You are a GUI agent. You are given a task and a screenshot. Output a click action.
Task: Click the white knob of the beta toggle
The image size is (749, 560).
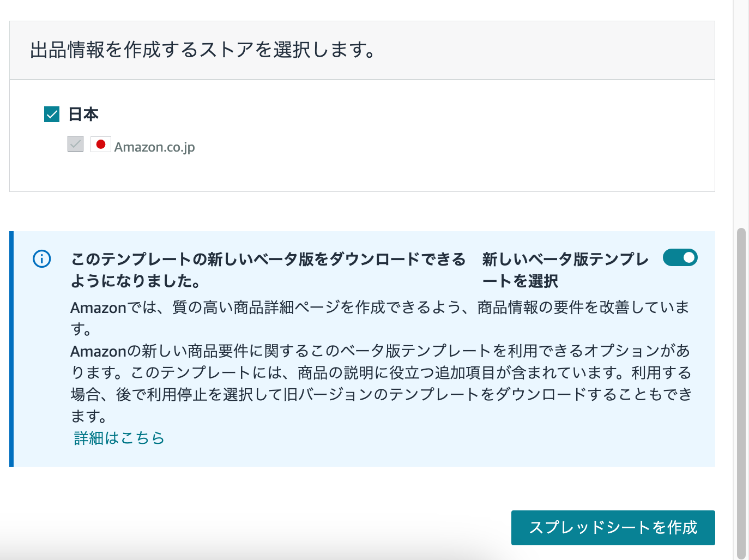tap(689, 257)
